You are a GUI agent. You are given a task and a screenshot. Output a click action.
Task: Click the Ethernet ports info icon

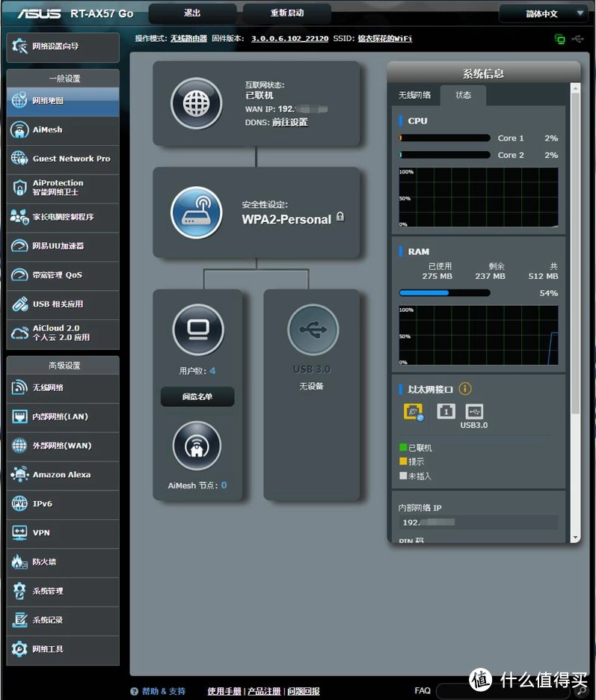[x=464, y=389]
